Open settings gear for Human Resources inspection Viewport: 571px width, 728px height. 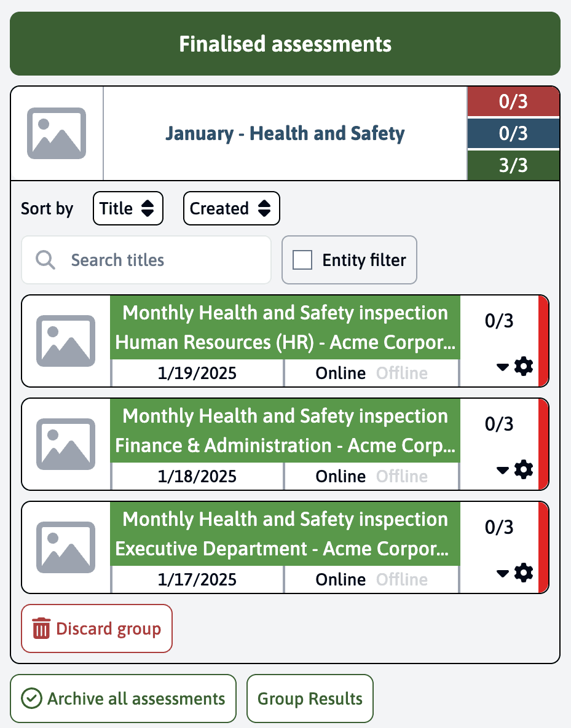pos(524,367)
